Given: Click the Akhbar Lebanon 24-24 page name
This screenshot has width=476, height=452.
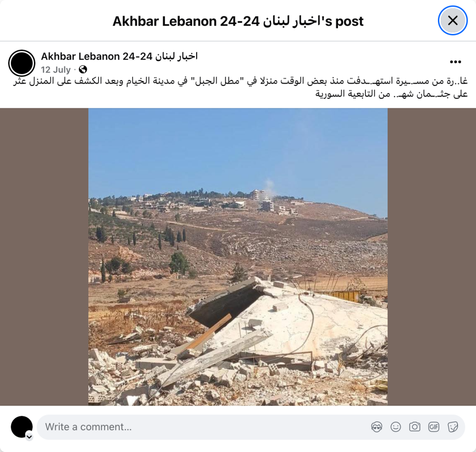Looking at the screenshot, I should tap(119, 56).
